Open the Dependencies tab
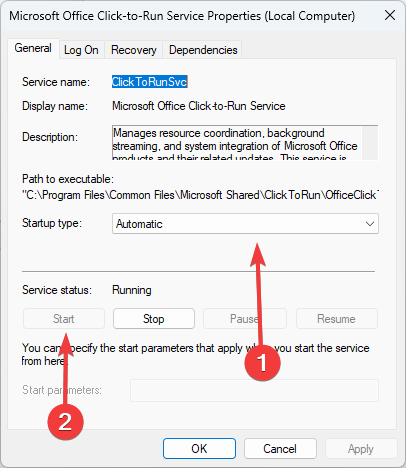The image size is (406, 468). (x=203, y=50)
